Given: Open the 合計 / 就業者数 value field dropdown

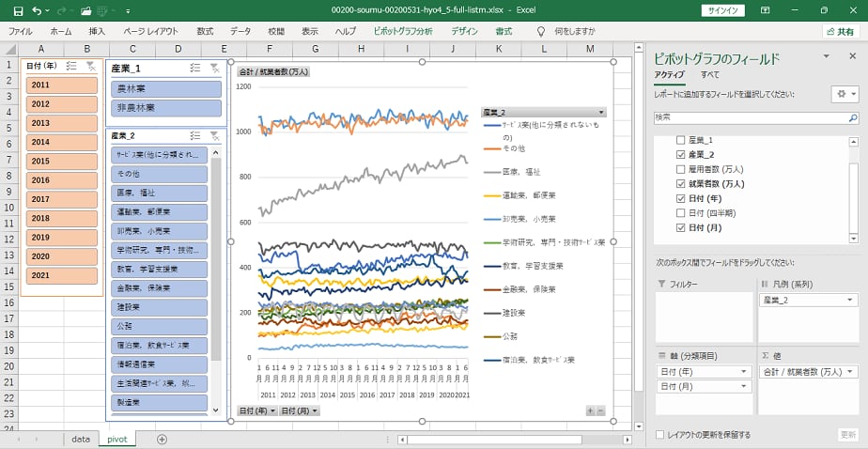Looking at the screenshot, I should tap(851, 372).
